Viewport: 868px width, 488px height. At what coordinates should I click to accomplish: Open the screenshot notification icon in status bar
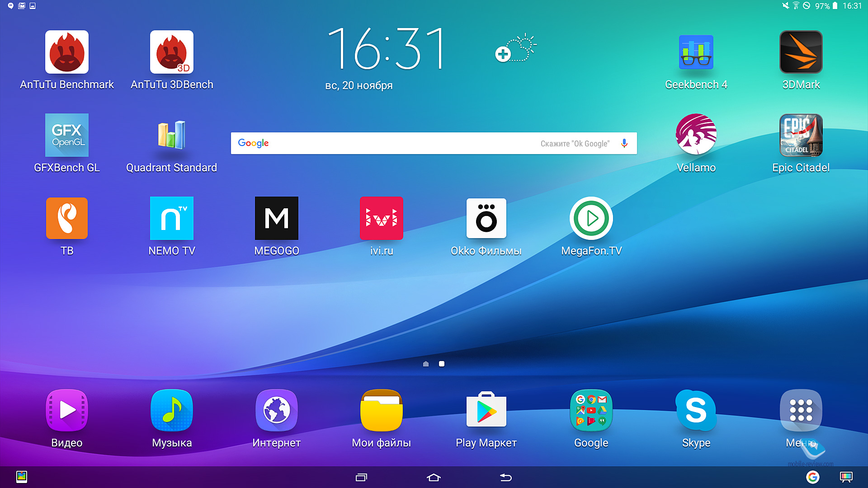point(33,6)
